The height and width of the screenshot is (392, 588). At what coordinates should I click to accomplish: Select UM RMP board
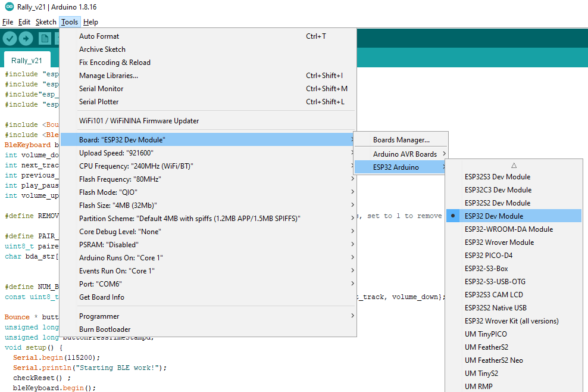(514, 387)
